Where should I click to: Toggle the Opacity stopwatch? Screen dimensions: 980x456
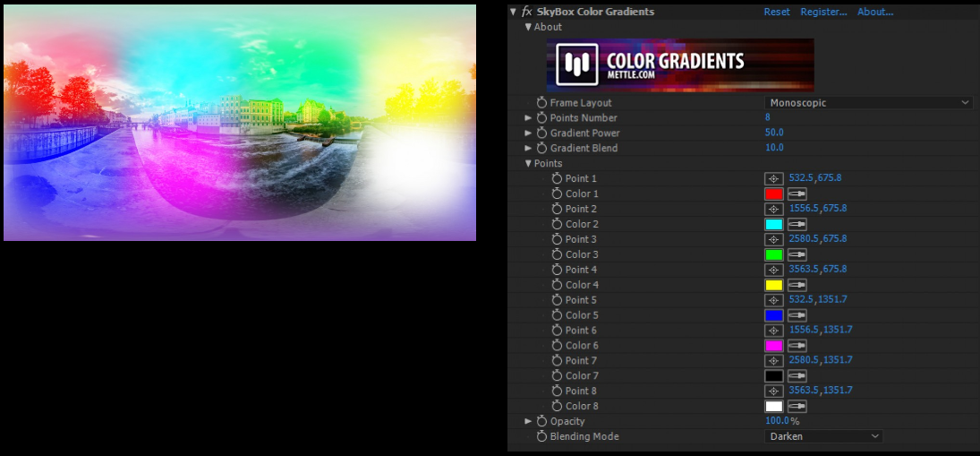(541, 421)
